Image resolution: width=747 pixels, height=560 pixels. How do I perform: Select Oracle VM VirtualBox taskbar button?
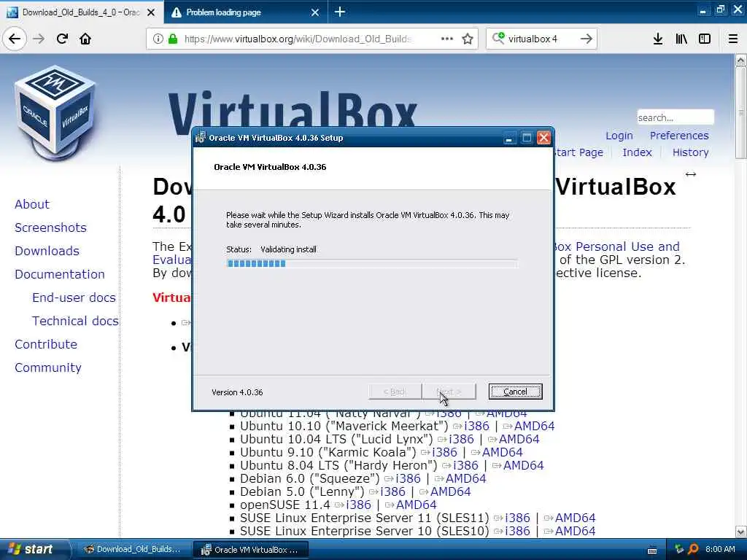[251, 550]
